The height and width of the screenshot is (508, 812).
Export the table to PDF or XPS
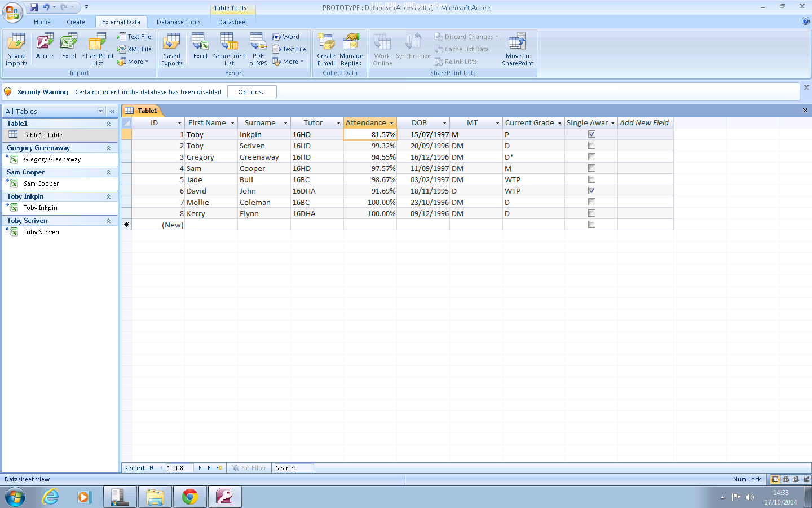258,49
